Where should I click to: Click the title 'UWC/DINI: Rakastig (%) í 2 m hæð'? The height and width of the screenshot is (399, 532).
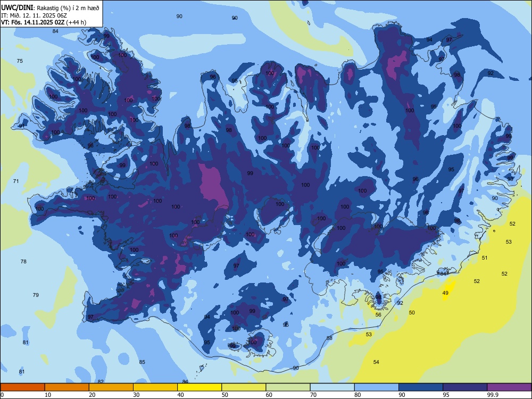click(50, 8)
